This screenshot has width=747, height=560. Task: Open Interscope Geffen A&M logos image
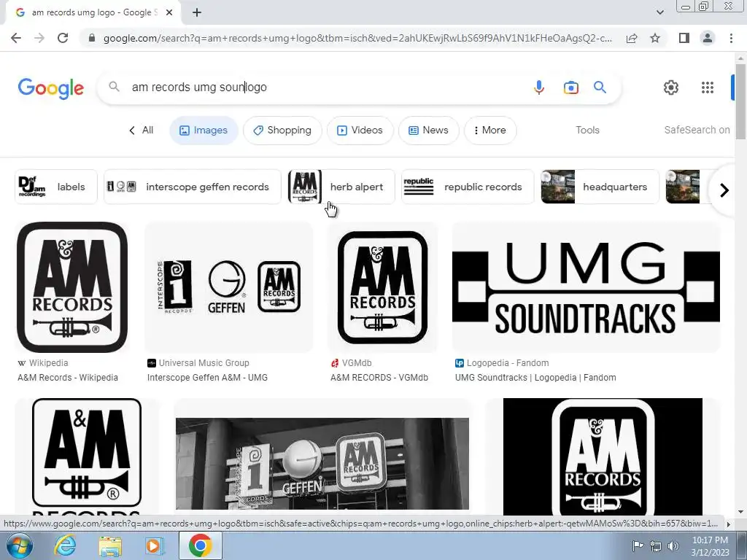[x=228, y=287]
